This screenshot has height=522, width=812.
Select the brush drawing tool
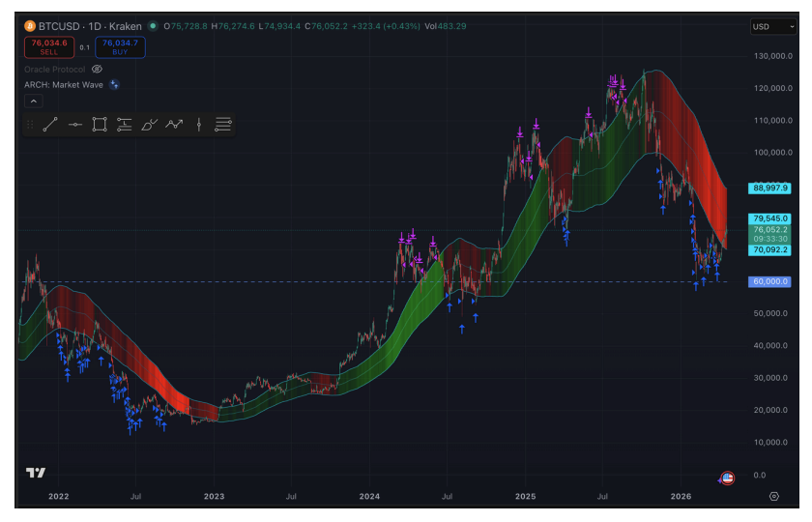pos(149,125)
